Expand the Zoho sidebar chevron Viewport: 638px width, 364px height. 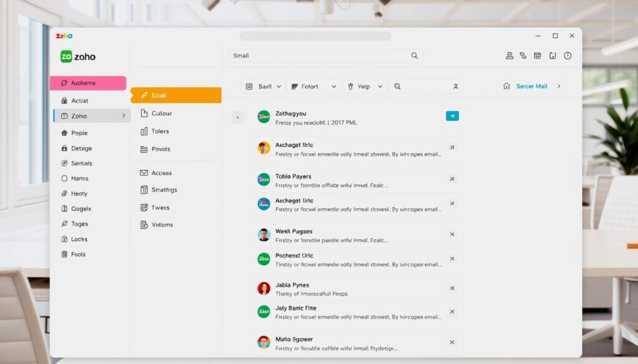[124, 116]
